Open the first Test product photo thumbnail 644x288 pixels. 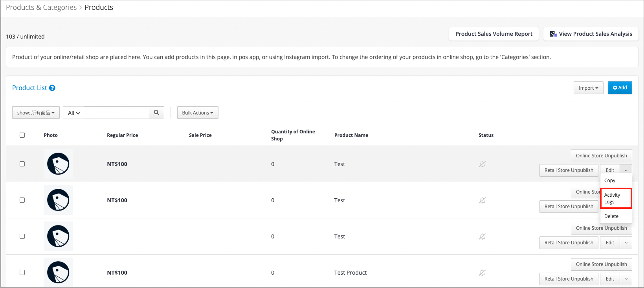click(58, 164)
